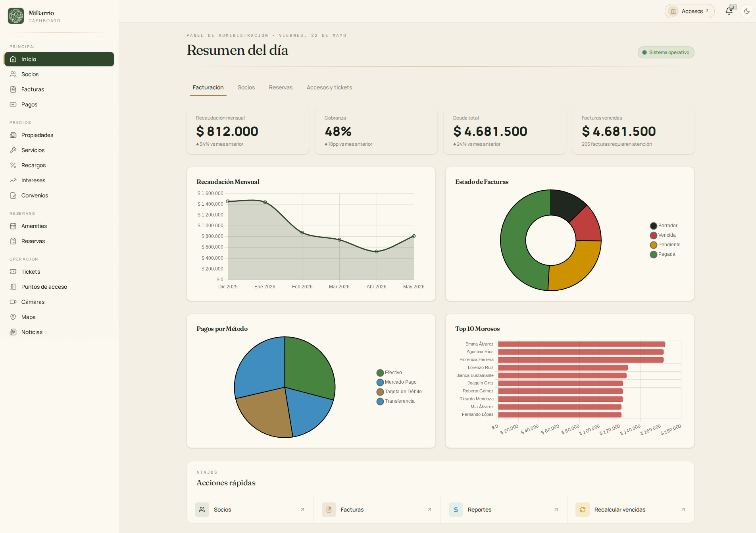The image size is (756, 533).
Task: Click the Sistema operativo status badge
Action: point(666,52)
